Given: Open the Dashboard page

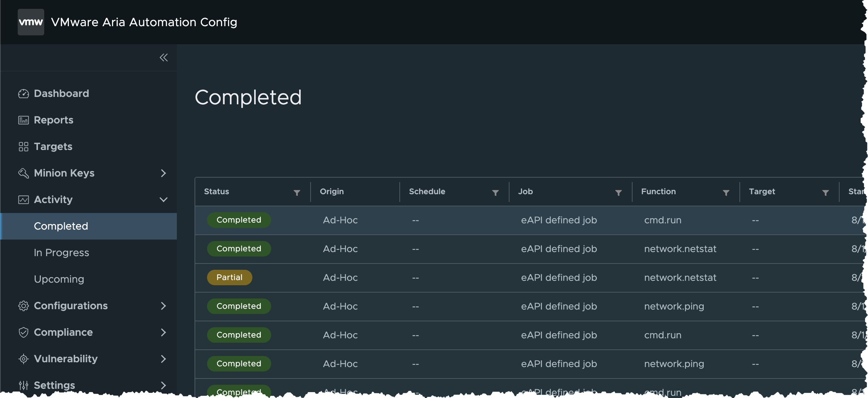Looking at the screenshot, I should (62, 94).
